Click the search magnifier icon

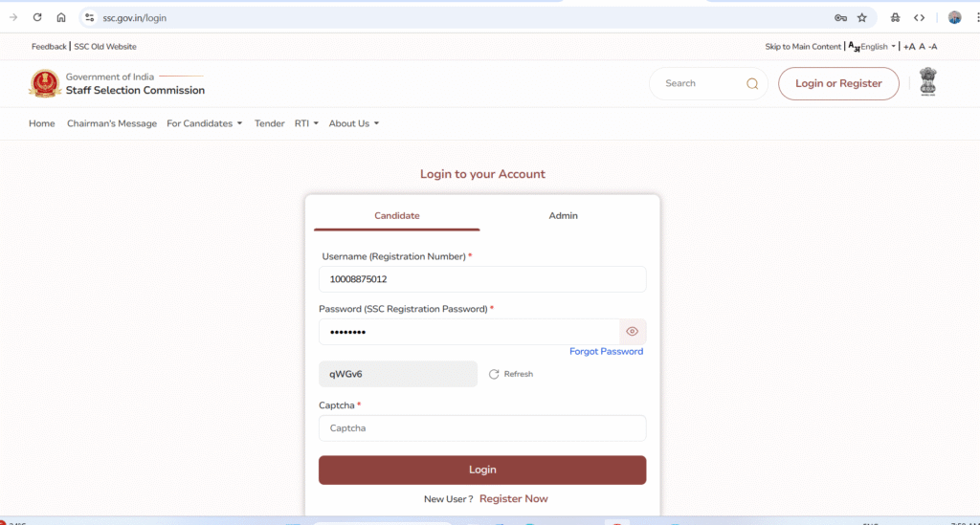pos(752,84)
